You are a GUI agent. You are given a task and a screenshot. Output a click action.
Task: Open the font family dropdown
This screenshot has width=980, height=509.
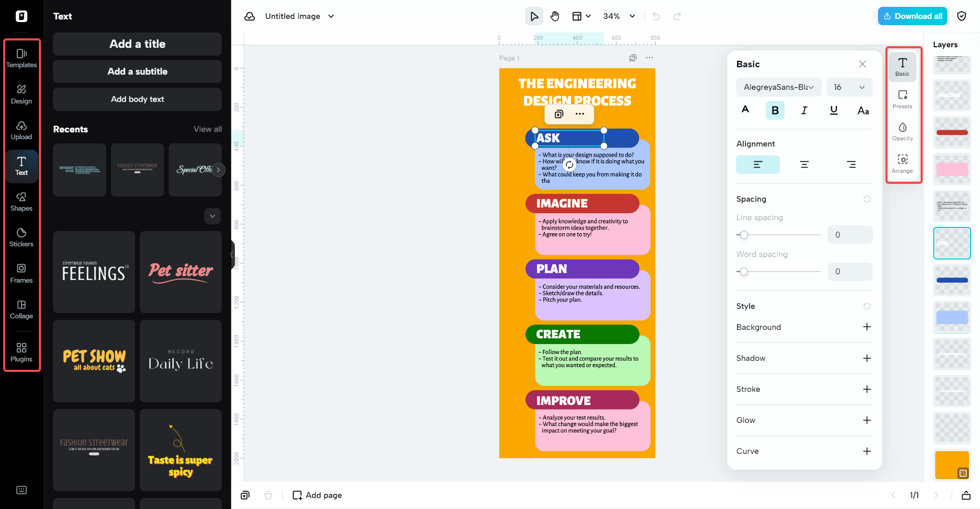coord(779,87)
